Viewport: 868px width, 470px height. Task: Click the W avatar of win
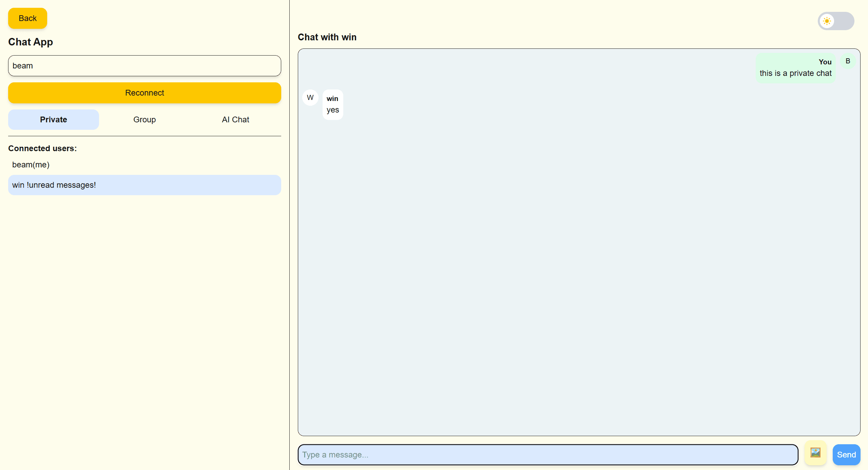(x=310, y=98)
